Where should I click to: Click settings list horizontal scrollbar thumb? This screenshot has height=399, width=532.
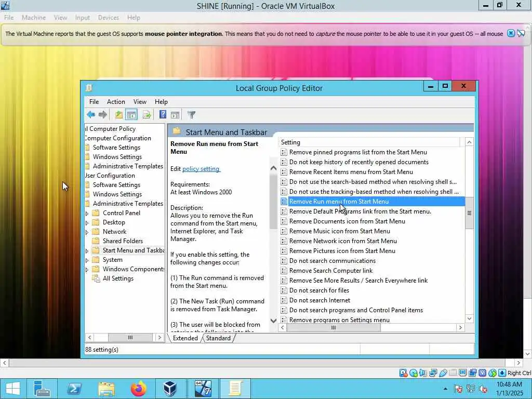pyautogui.click(x=334, y=327)
